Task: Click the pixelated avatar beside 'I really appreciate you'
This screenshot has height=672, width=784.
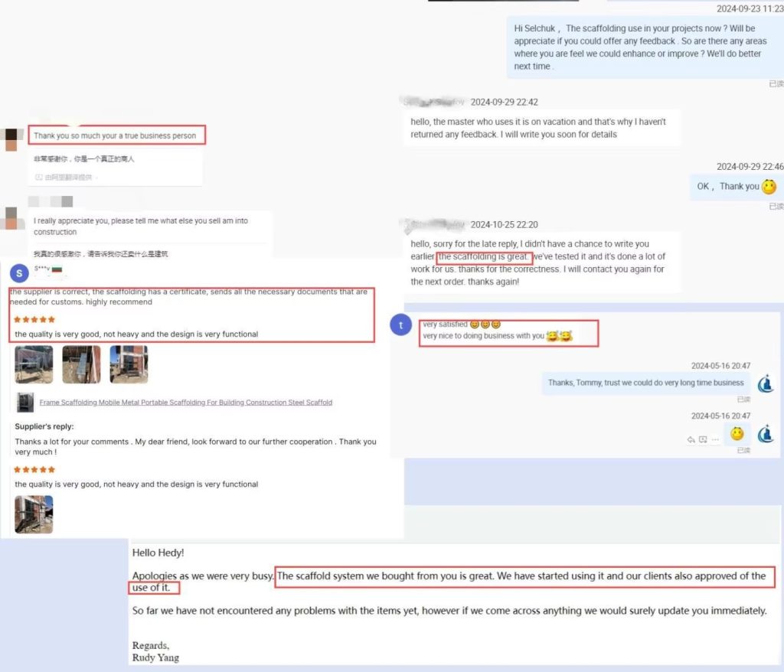Action: [11, 218]
